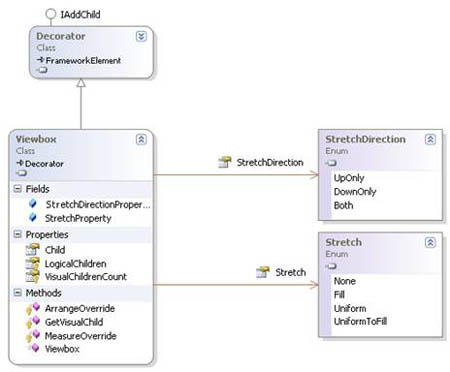Collapse the Stretch enum chevron
Image resolution: width=450 pixels, height=372 pixels.
click(x=430, y=242)
